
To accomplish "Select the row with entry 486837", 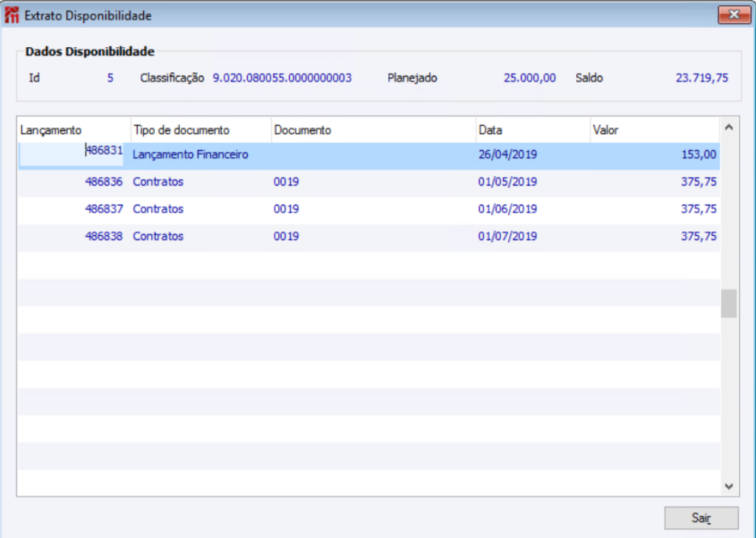I will (x=369, y=209).
